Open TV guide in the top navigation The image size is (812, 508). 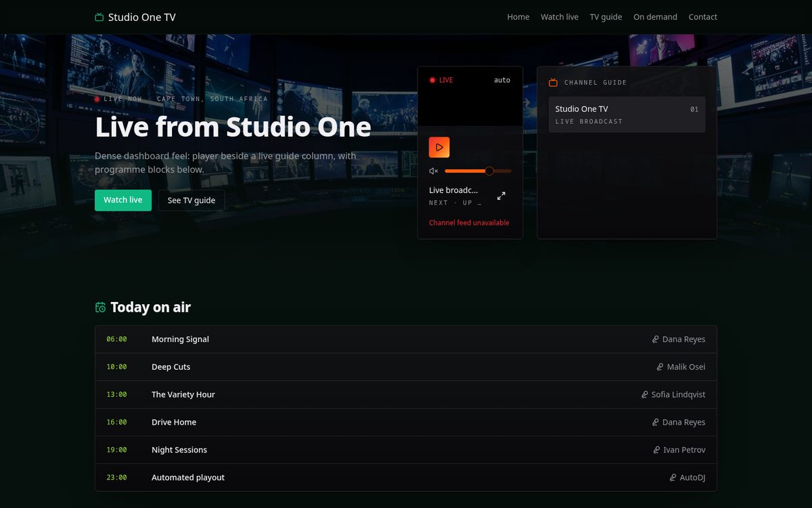606,17
